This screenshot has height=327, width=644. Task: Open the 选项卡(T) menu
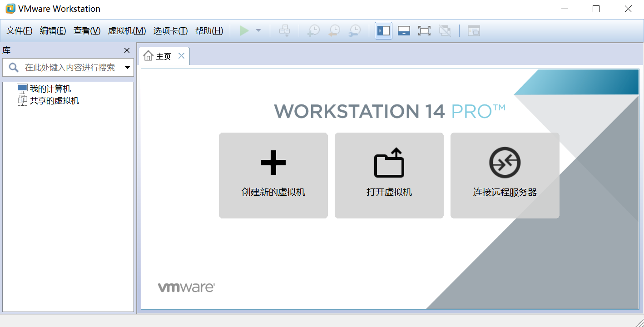[x=171, y=31]
